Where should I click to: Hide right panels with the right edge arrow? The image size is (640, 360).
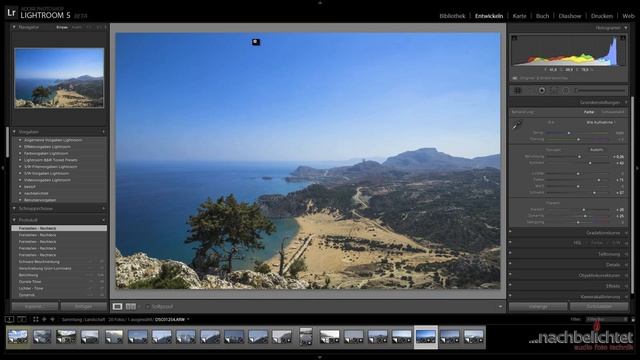pyautogui.click(x=637, y=168)
